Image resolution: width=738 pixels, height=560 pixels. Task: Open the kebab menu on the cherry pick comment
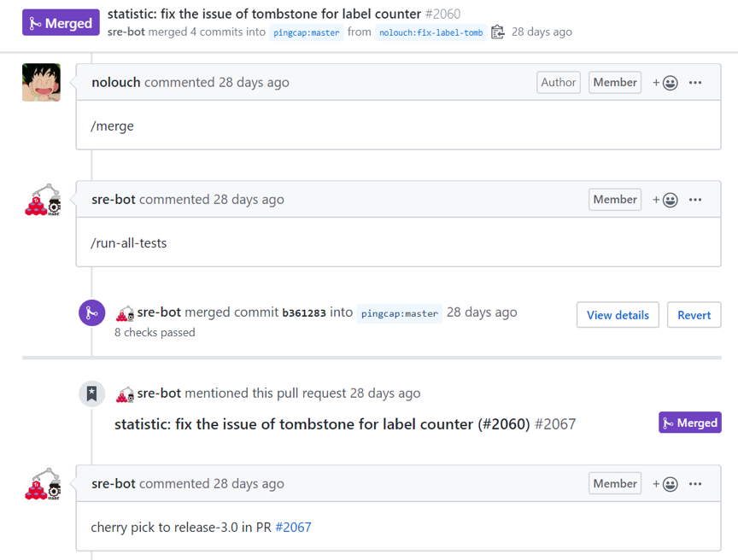click(695, 483)
